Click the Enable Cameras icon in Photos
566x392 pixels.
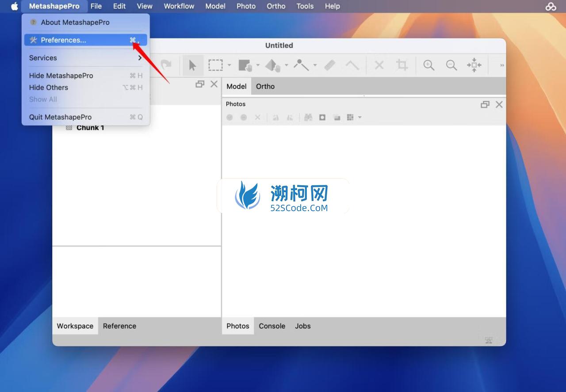point(229,117)
